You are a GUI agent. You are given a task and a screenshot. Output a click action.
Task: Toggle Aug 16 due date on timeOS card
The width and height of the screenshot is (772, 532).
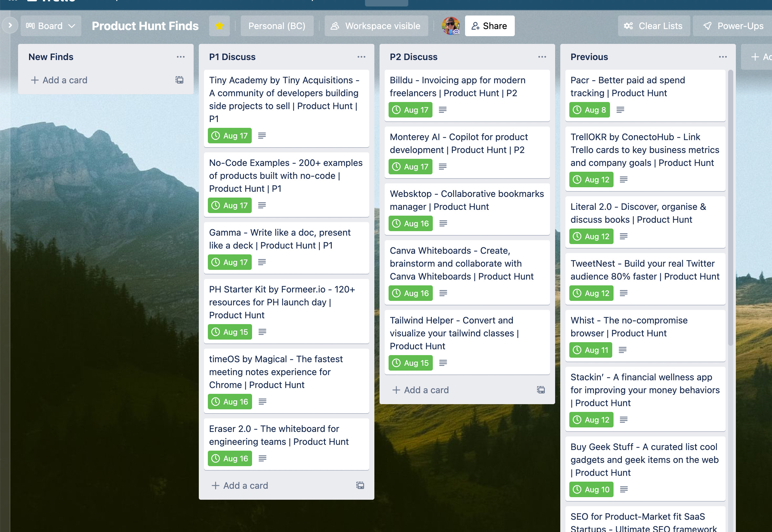tap(230, 402)
